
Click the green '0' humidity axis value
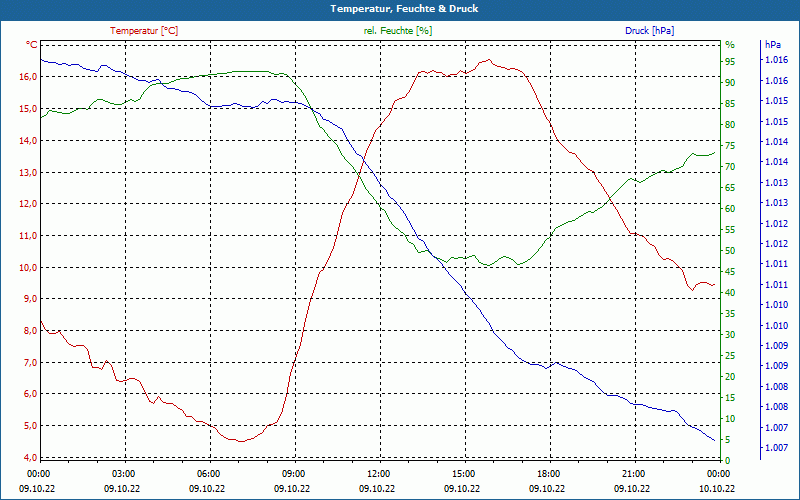(x=728, y=461)
